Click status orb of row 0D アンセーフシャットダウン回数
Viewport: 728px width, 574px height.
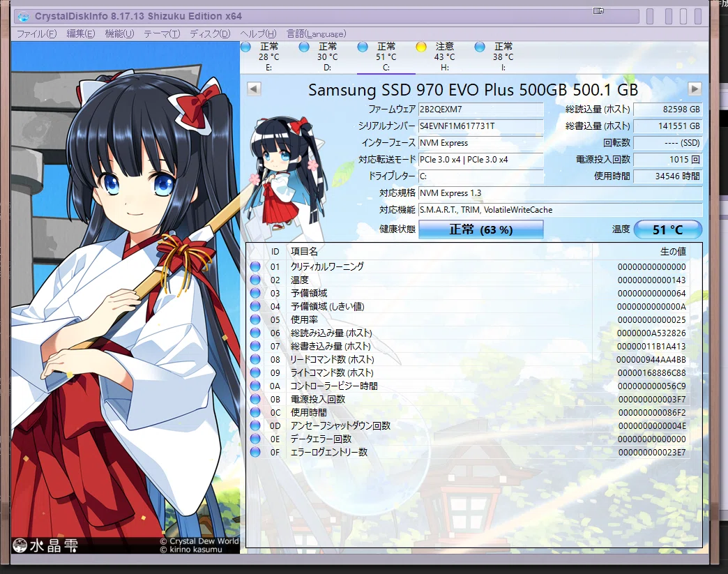point(255,425)
